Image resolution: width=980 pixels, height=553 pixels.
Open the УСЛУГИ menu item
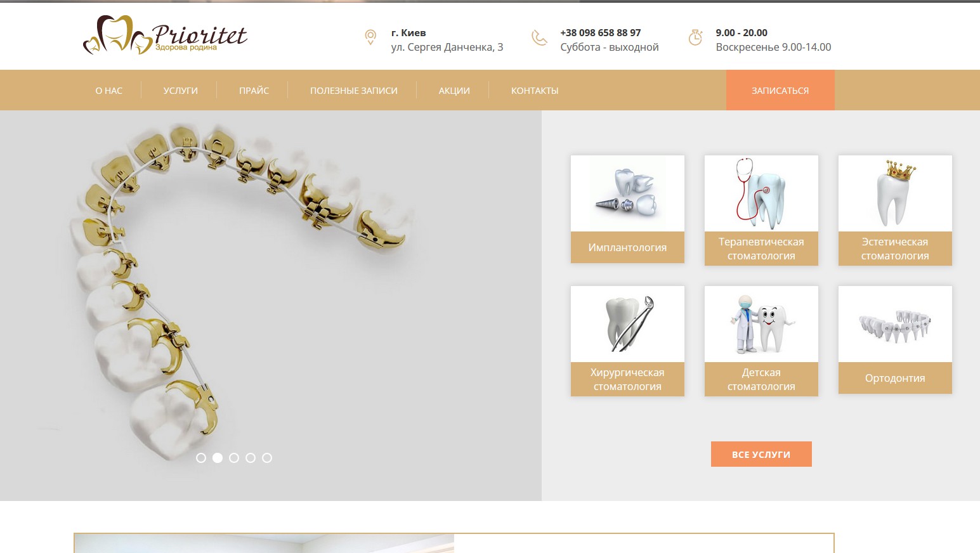click(x=181, y=91)
